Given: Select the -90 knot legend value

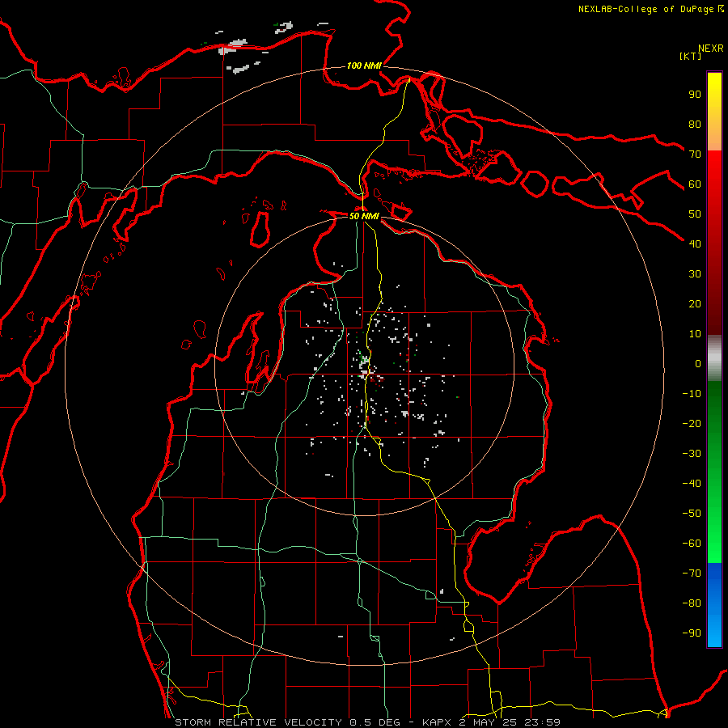Looking at the screenshot, I should (692, 633).
